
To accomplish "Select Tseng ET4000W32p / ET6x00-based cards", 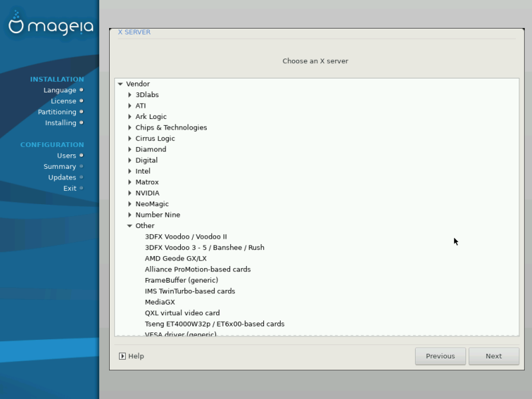I will 215,324.
